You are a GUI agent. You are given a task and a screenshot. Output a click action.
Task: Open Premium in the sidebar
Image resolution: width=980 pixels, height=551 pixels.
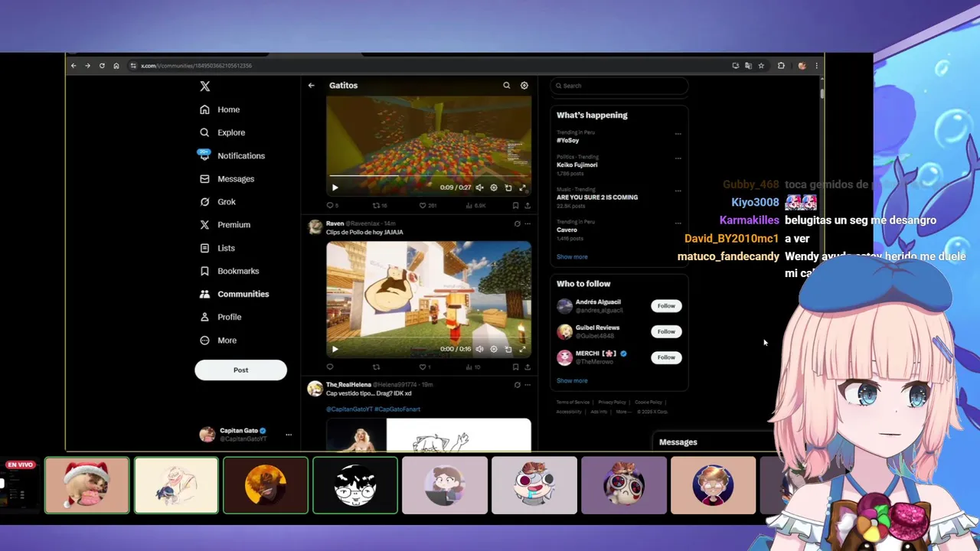(224, 224)
